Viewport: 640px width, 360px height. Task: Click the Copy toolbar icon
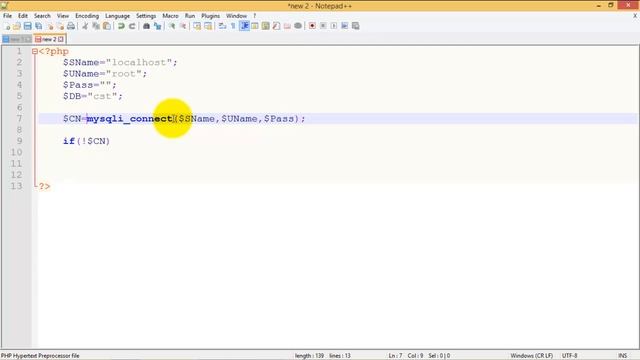coord(96,26)
